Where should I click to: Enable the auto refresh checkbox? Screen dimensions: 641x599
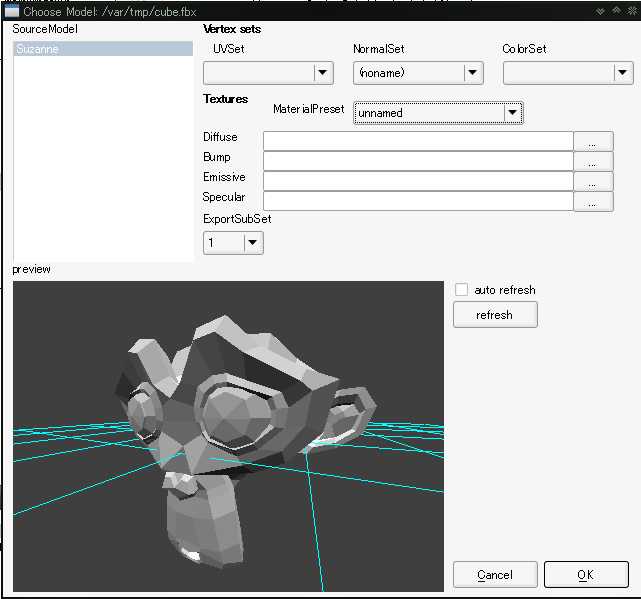pyautogui.click(x=462, y=289)
